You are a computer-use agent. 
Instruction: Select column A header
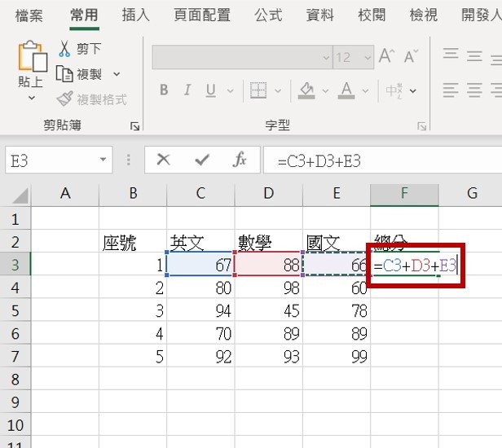65,194
